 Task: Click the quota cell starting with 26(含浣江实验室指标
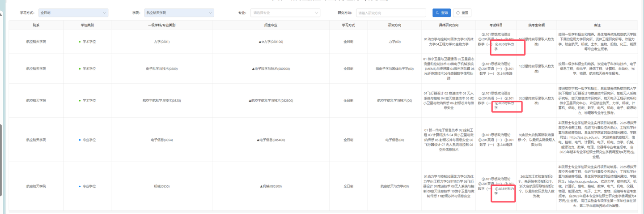[536, 186]
